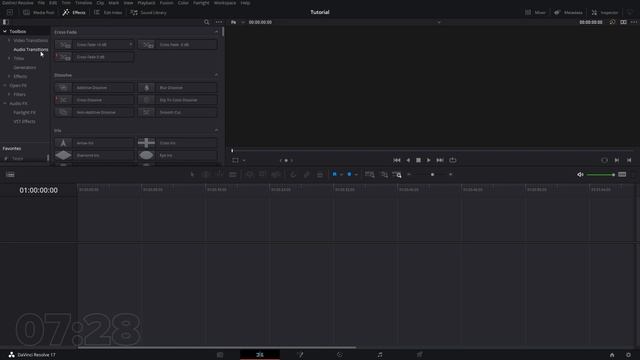This screenshot has height=360, width=640.
Task: Collapse the Open FX tree
Action: (5, 85)
